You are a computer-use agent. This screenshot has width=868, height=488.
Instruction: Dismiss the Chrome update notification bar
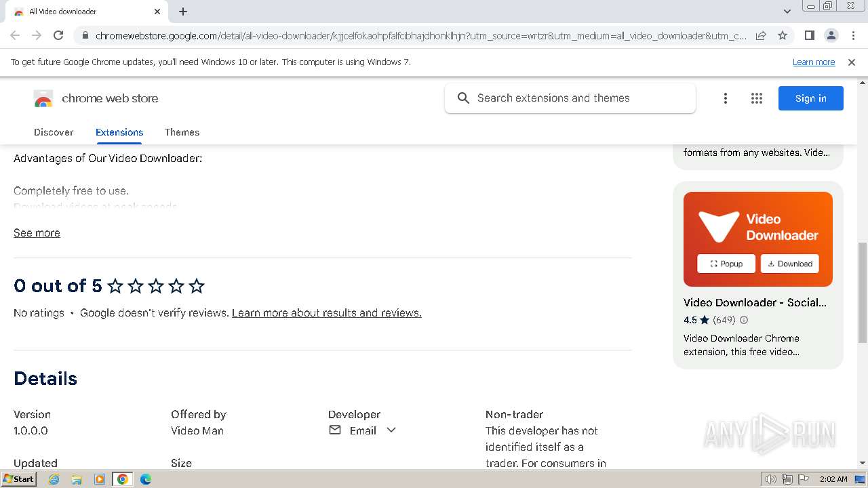[x=852, y=62]
